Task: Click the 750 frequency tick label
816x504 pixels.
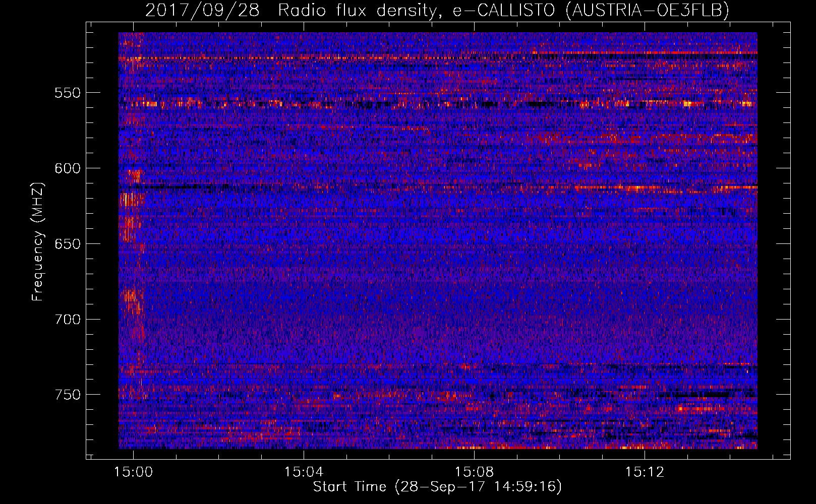Action: 67,395
